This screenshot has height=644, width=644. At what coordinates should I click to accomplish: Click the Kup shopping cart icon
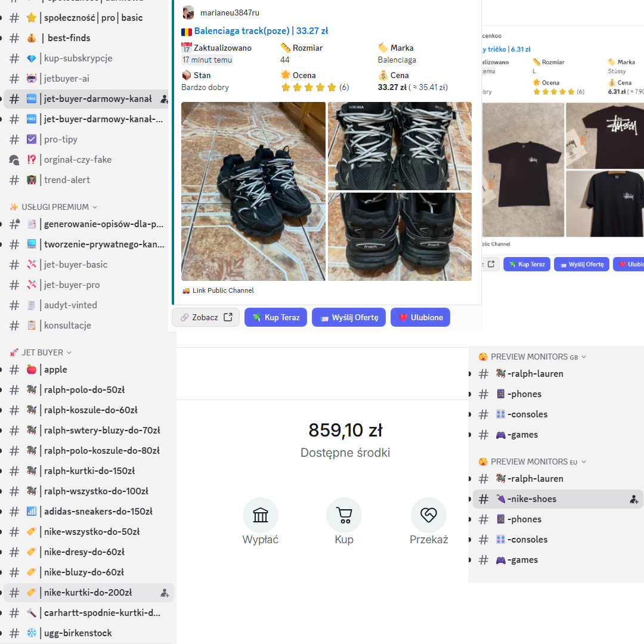[344, 515]
